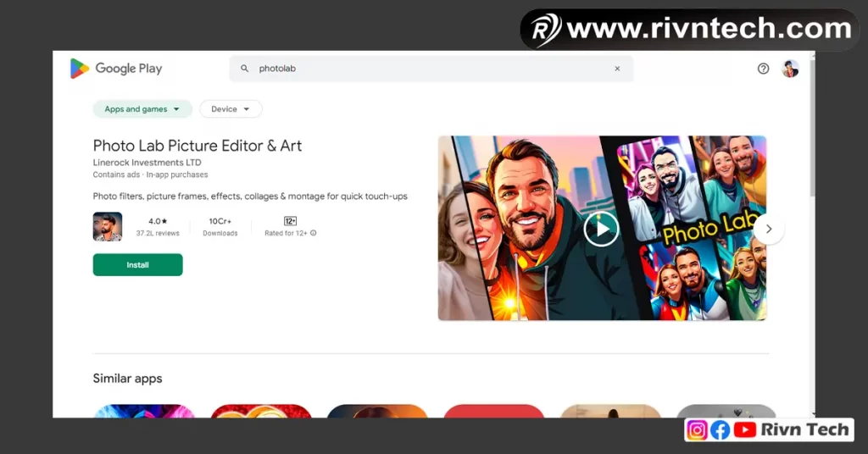This screenshot has height=454, width=868.
Task: Open the Help center icon
Action: 764,69
